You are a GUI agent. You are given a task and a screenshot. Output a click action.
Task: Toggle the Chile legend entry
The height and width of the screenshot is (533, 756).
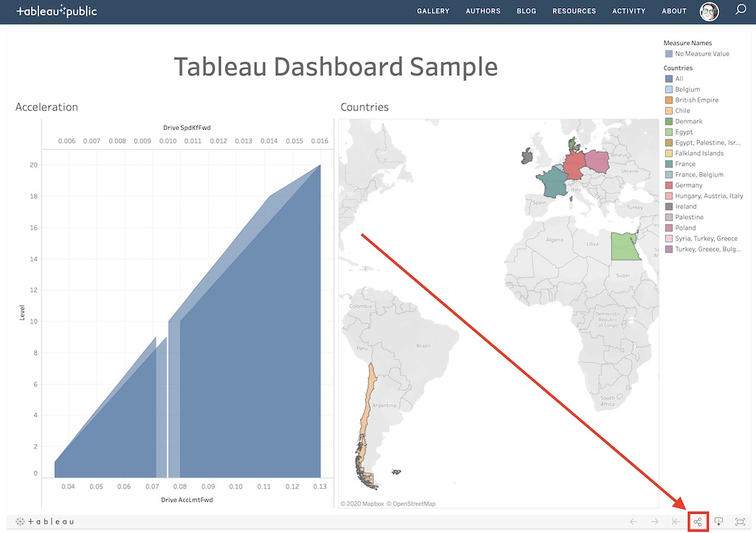click(x=683, y=110)
